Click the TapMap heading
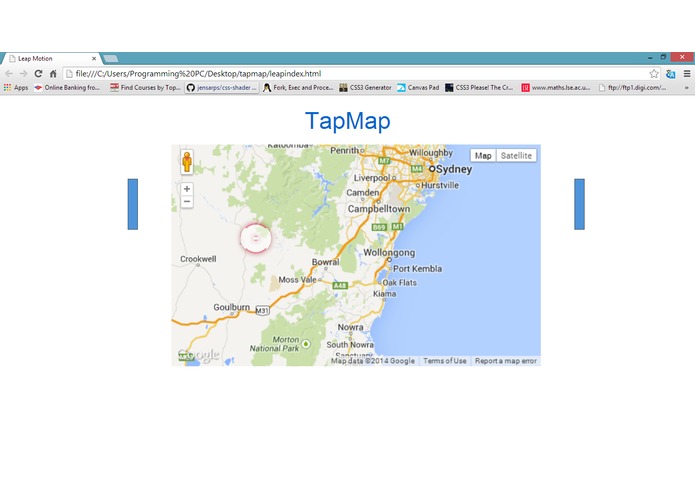Screen dimensions: 695x494 click(348, 121)
